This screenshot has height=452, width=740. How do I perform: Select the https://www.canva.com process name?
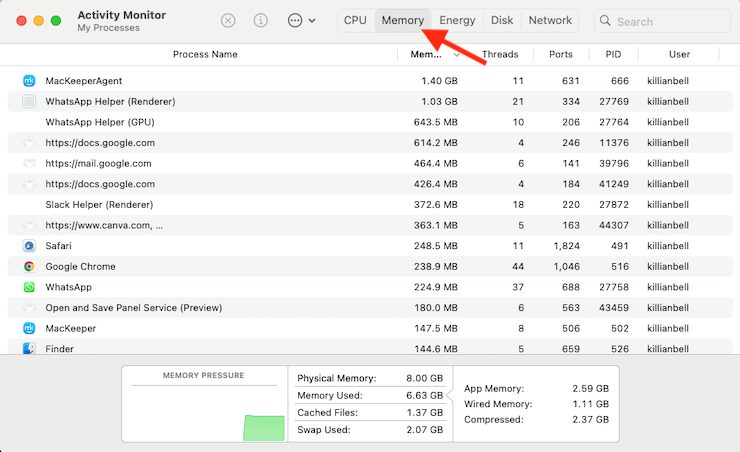pyautogui.click(x=104, y=225)
